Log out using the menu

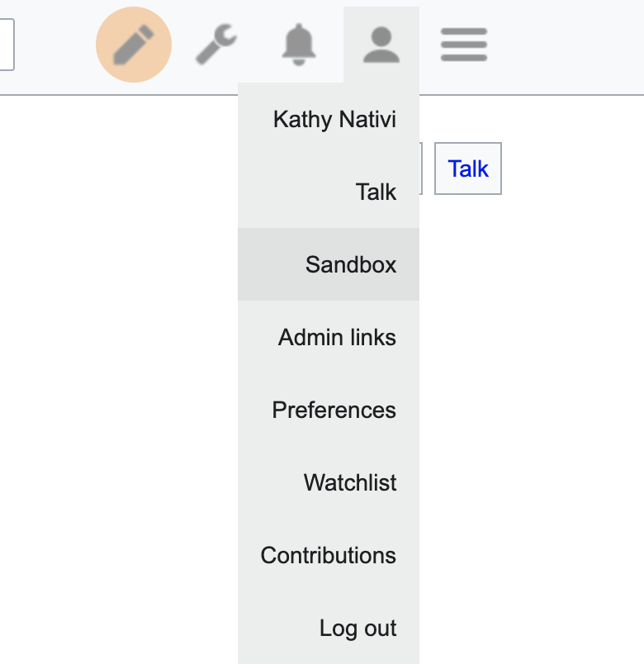point(358,629)
